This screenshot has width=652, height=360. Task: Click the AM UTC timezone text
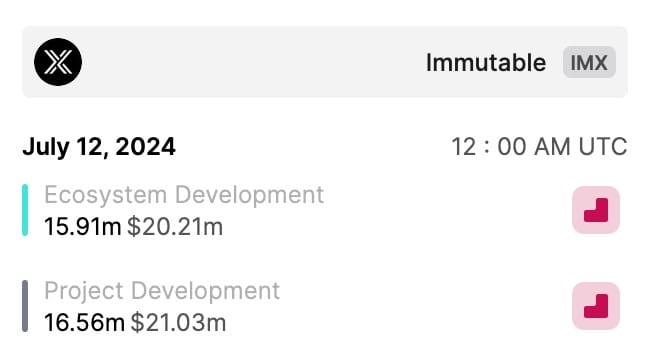click(x=581, y=147)
